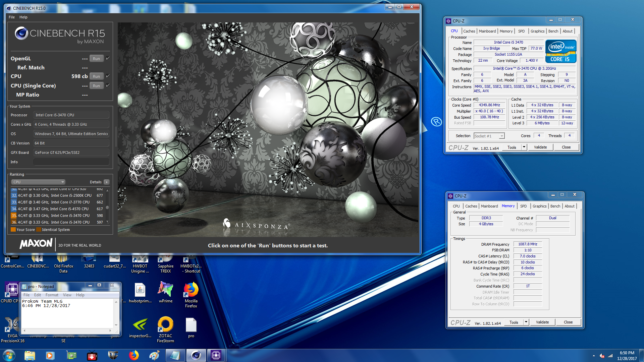Viewport: 644px width, 362px height.
Task: Expand ranking Details arrow
Action: [107, 182]
